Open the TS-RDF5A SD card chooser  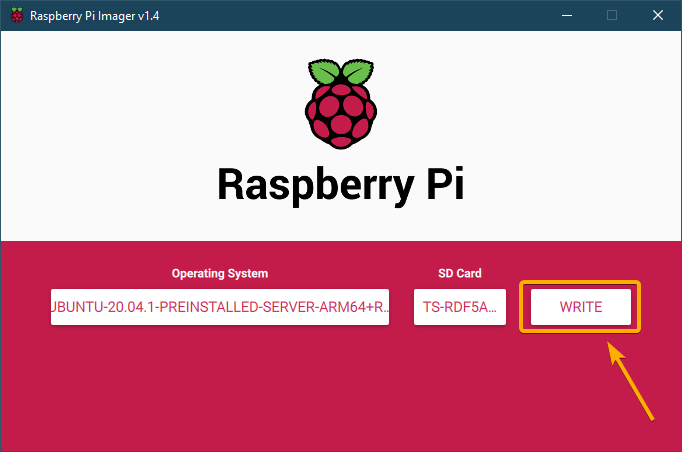coord(460,307)
